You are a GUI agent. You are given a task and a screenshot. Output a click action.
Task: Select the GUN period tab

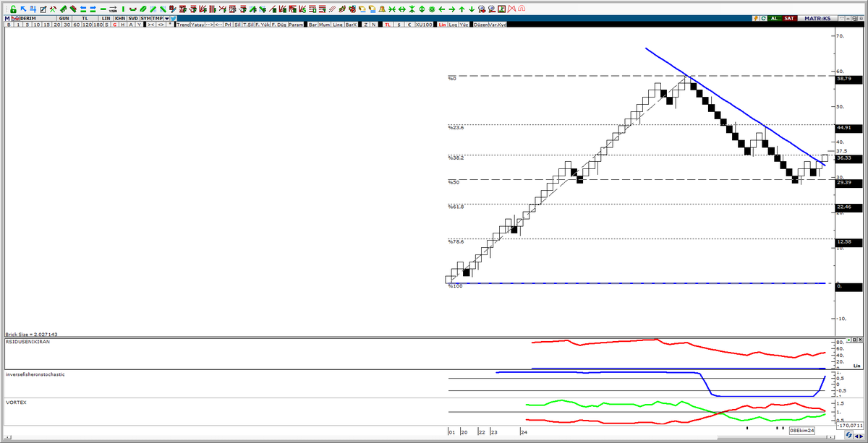[x=64, y=18]
